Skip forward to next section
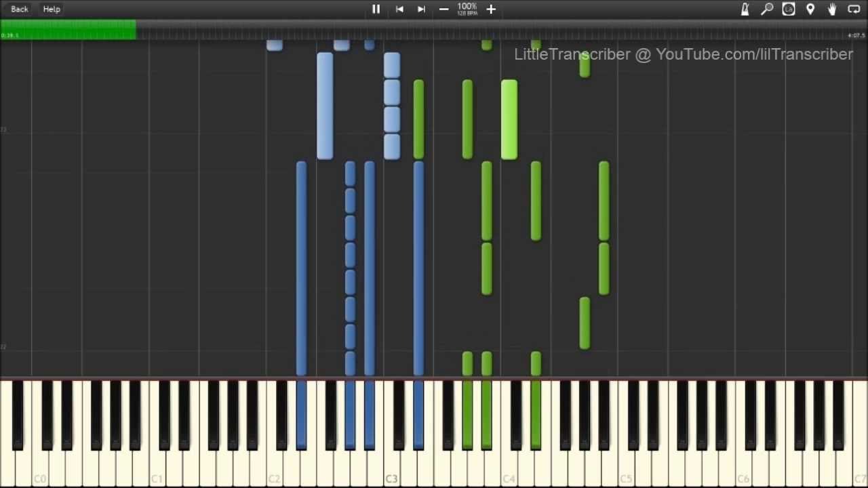The image size is (868, 488). coord(421,9)
